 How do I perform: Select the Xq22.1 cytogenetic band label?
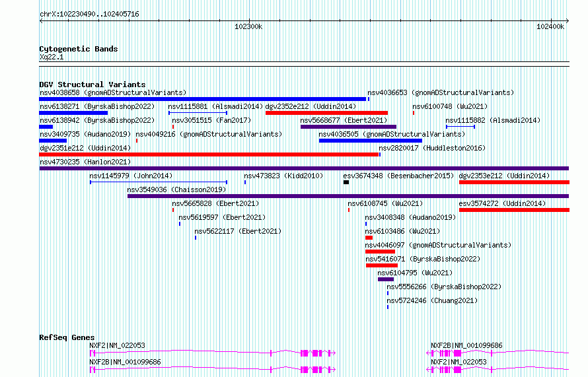coord(52,57)
